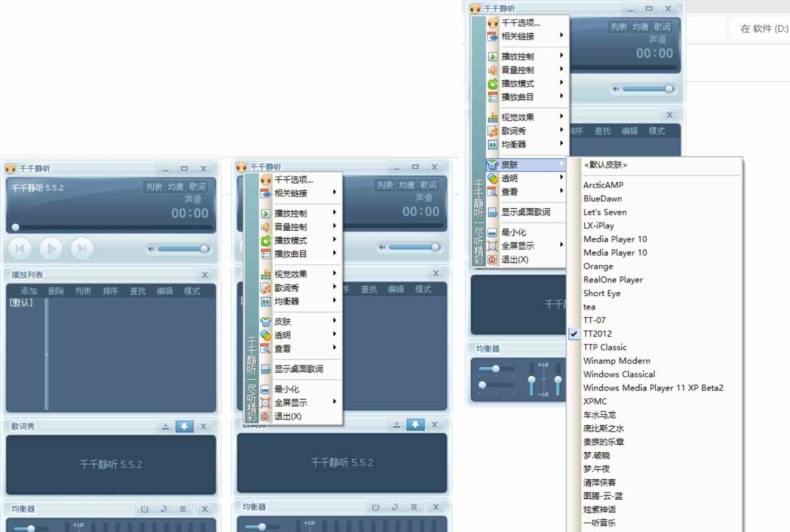Viewport: 790px width, 532px height.
Task: Click the volume slider in the middle player
Action: click(414, 247)
